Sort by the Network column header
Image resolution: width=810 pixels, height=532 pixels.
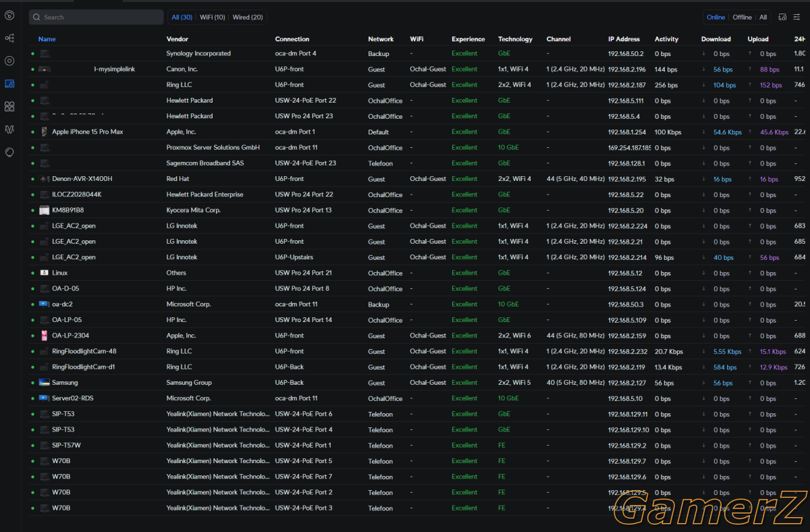381,39
